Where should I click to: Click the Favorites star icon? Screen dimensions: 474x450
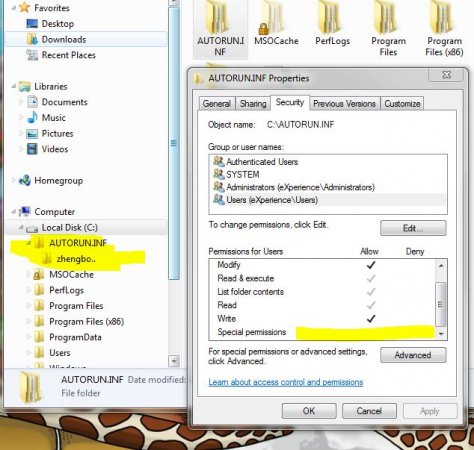coord(25,7)
